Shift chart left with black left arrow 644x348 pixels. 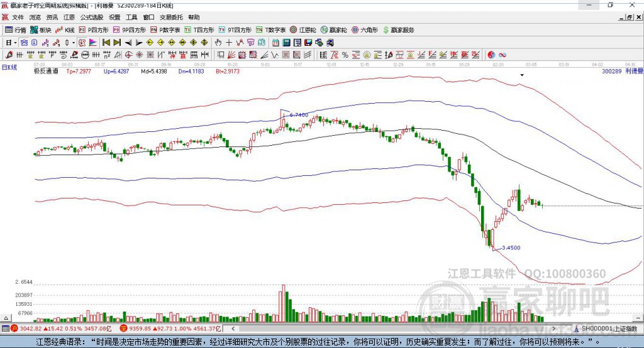tap(128, 42)
